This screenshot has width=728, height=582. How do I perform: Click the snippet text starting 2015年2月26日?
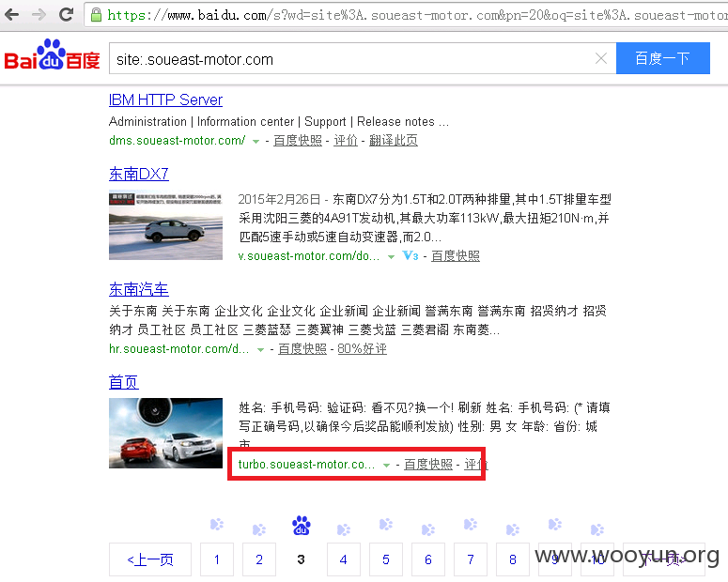(x=425, y=218)
